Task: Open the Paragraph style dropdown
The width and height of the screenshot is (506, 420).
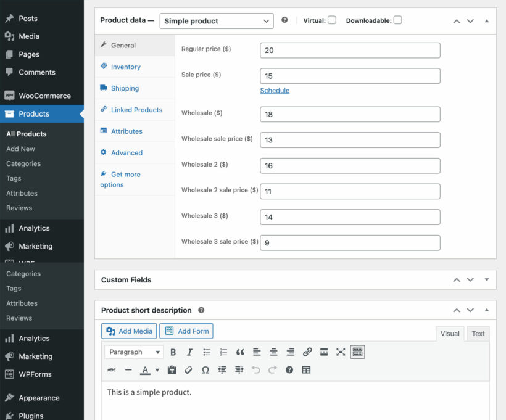Action: (x=134, y=352)
